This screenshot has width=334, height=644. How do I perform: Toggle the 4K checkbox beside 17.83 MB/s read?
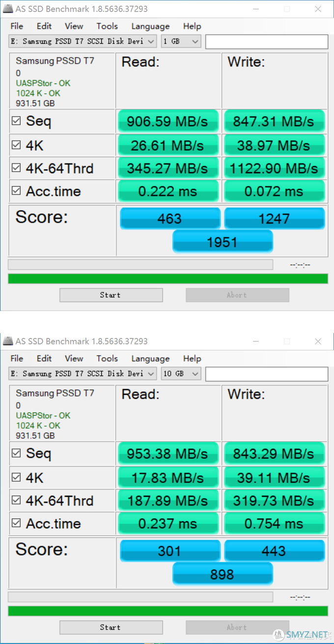pyautogui.click(x=17, y=477)
